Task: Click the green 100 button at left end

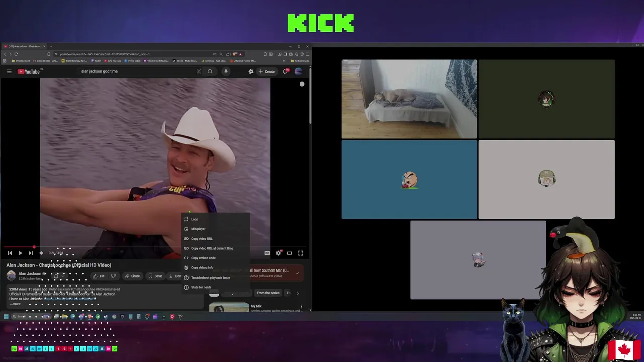Action: point(14,348)
